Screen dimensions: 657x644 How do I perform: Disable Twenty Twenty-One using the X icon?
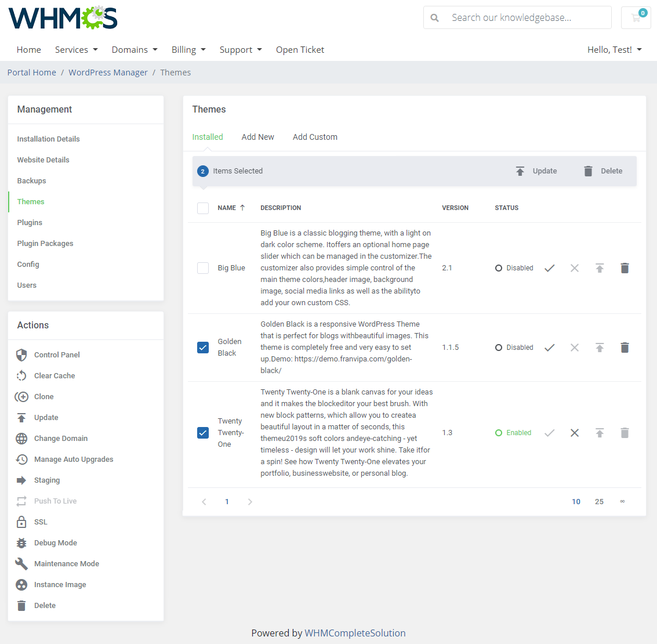point(575,432)
